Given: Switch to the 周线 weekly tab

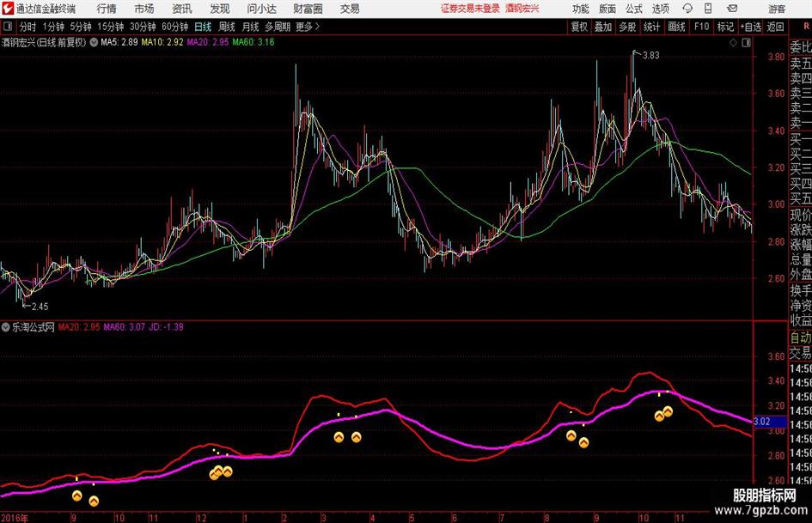Looking at the screenshot, I should coord(226,27).
